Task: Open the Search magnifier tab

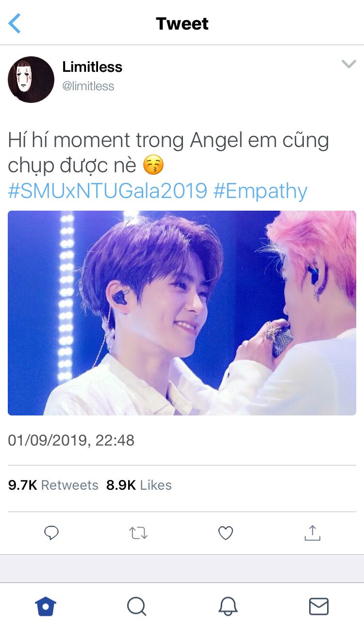Action: coord(136,606)
